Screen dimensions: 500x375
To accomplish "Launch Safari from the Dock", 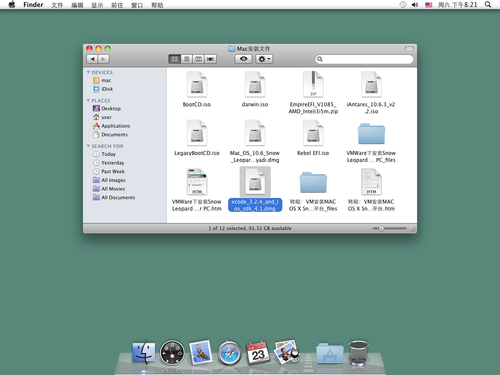I will 229,353.
